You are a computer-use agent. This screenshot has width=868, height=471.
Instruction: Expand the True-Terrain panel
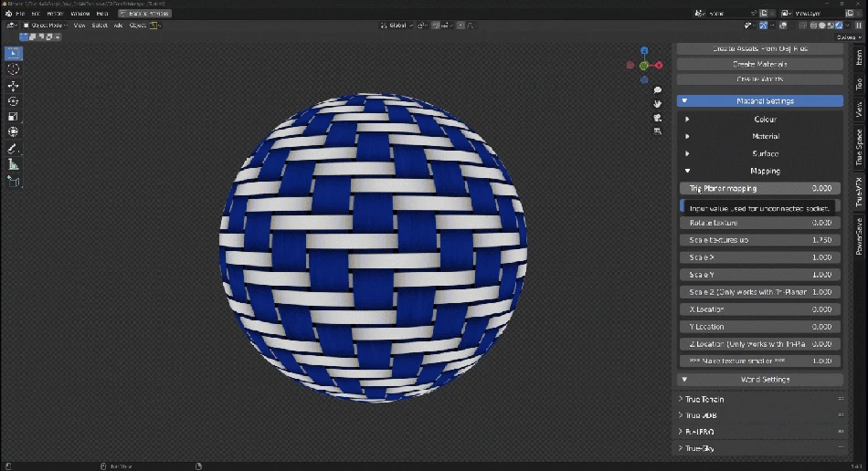pyautogui.click(x=759, y=400)
